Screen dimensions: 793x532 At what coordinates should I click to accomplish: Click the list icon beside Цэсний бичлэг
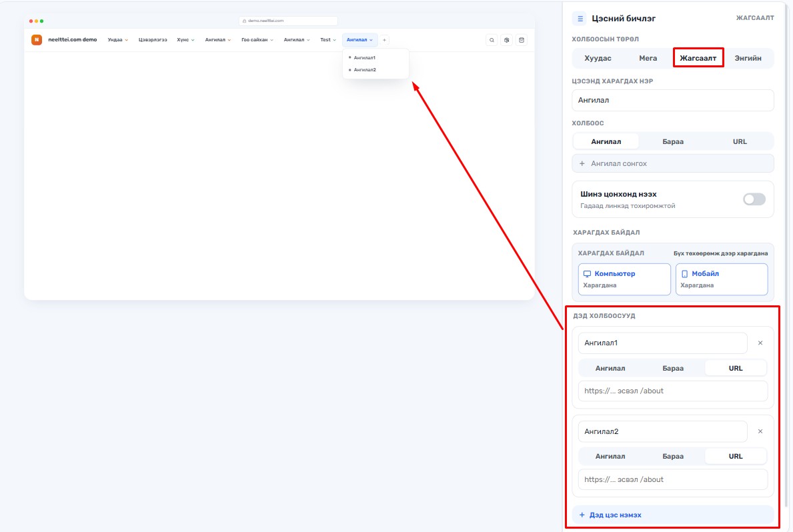coord(580,18)
